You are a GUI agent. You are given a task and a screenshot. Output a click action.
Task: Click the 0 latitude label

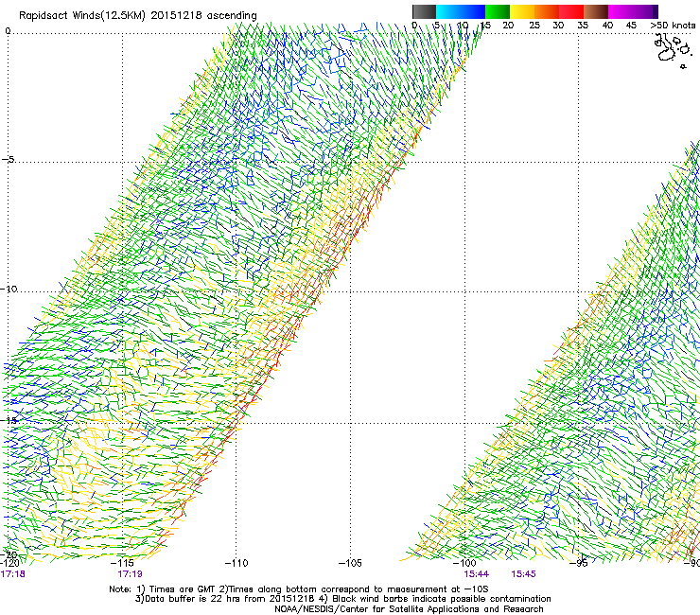tap(8, 31)
